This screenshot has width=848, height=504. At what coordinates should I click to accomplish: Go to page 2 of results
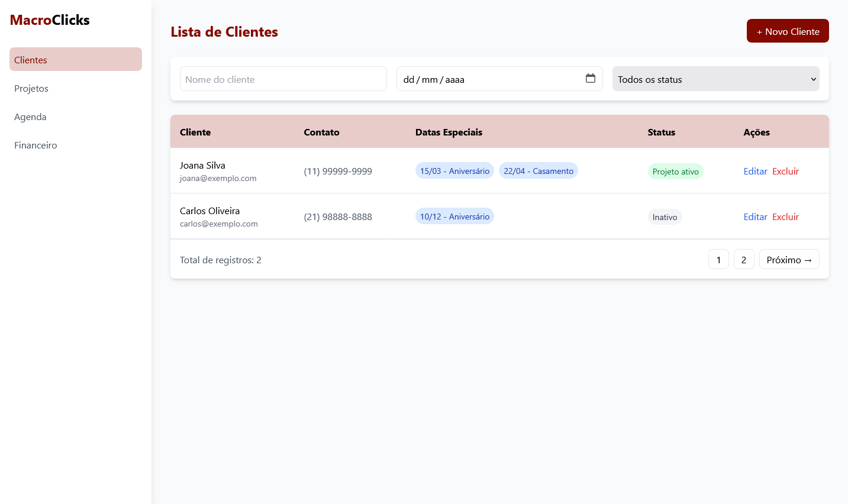coord(744,259)
